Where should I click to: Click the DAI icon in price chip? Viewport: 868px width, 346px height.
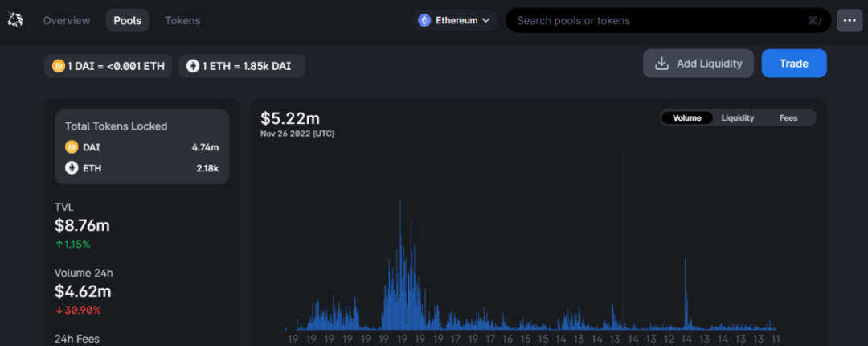[x=59, y=66]
